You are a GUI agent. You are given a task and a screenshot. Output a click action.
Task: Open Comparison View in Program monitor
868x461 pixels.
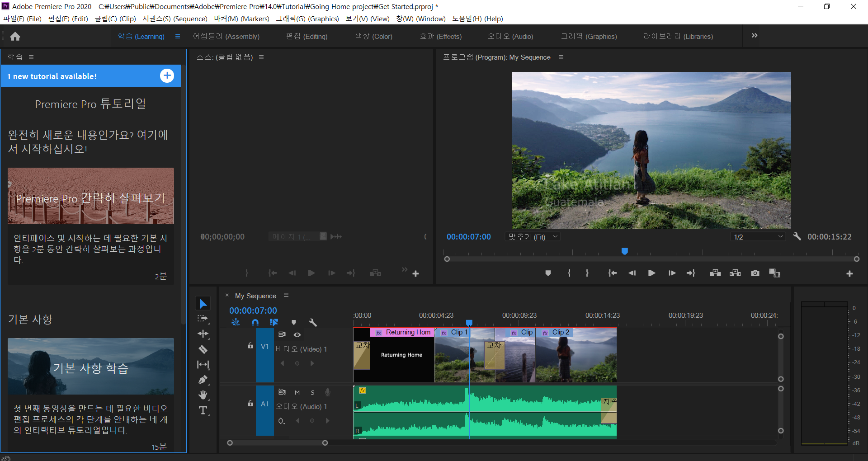click(775, 273)
